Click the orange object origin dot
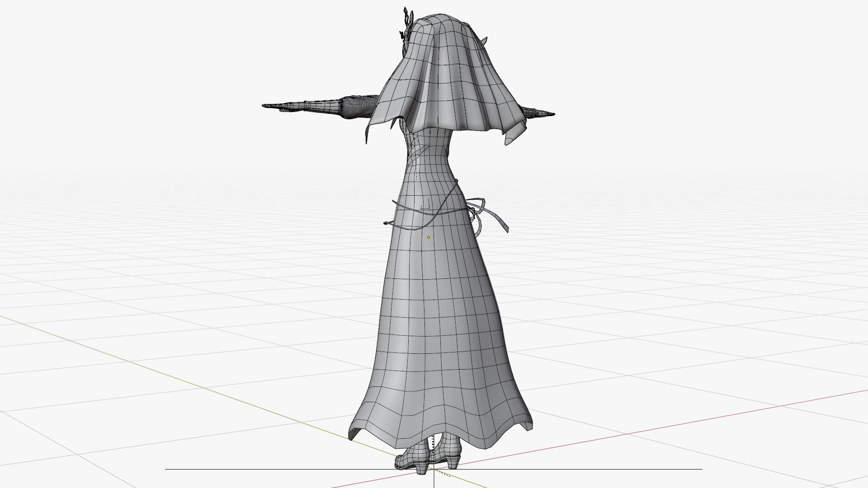 coord(429,237)
